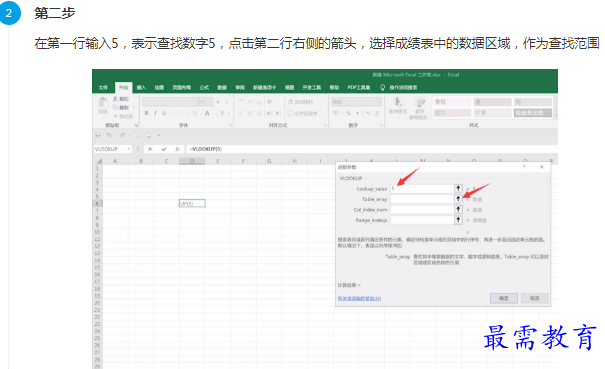Expand the alignment group dialog launcher
Screen dimensions: 605x369
(325, 125)
